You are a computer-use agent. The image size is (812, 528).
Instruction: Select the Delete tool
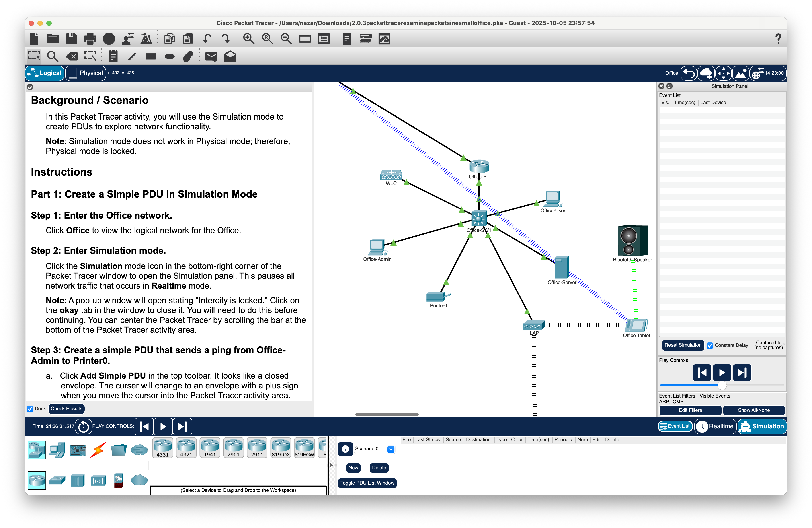(x=71, y=56)
